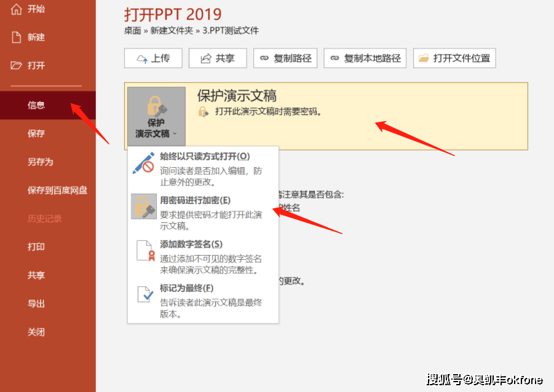Click description 要求提供密码才能打开此演示文稿
554x392 pixels.
point(210,221)
